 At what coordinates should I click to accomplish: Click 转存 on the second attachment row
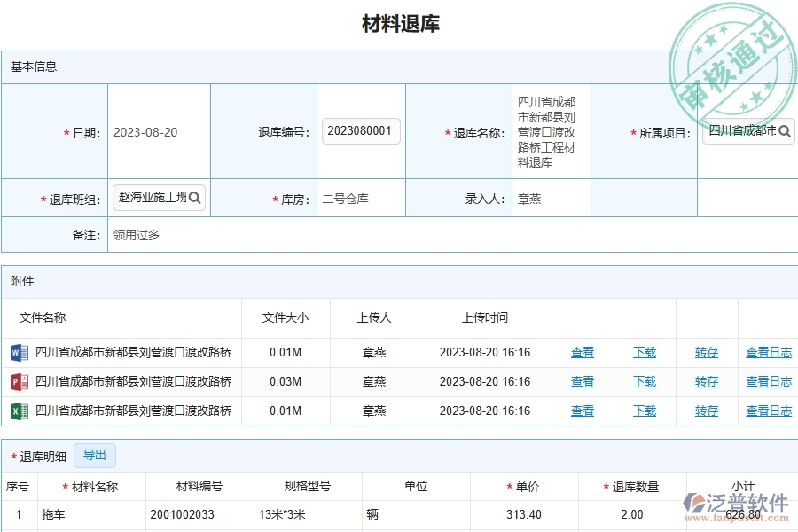pyautogui.click(x=707, y=381)
